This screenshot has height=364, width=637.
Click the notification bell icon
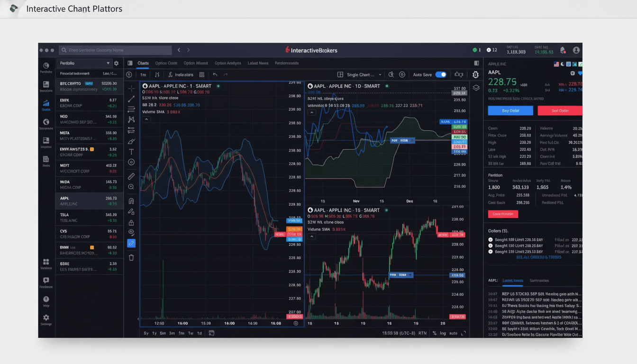tap(563, 50)
